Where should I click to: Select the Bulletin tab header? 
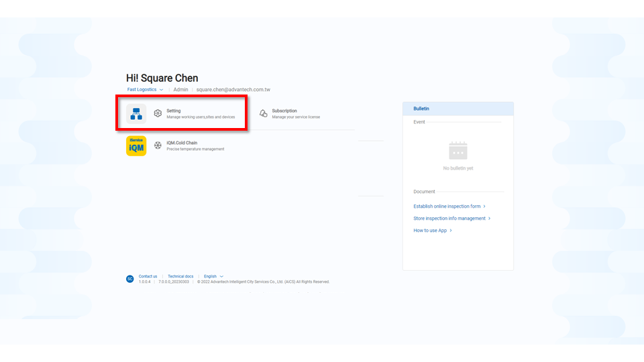[x=421, y=109]
